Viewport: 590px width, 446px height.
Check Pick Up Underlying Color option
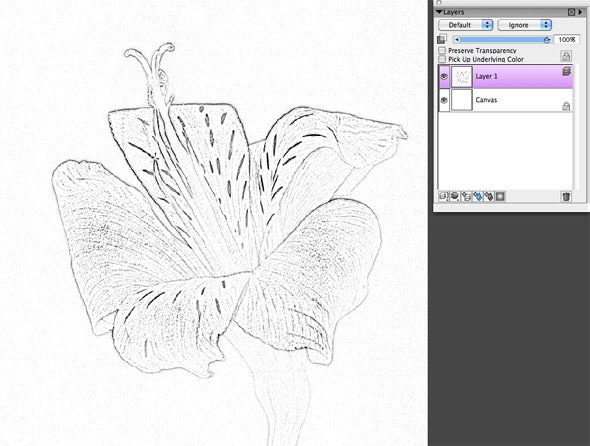(x=442, y=59)
